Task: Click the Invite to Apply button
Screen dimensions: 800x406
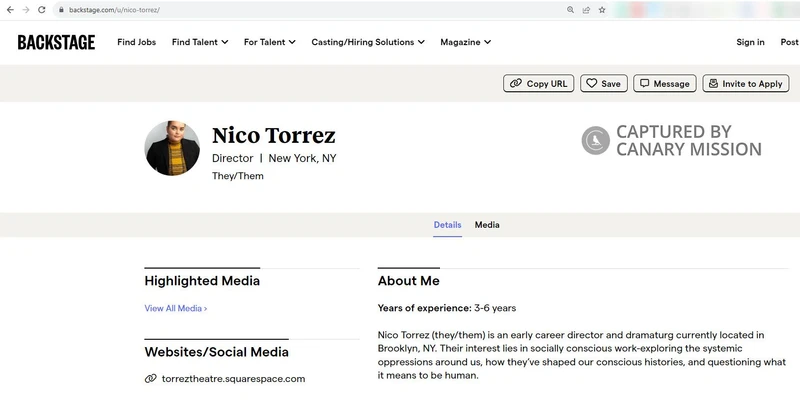Action: coord(746,84)
